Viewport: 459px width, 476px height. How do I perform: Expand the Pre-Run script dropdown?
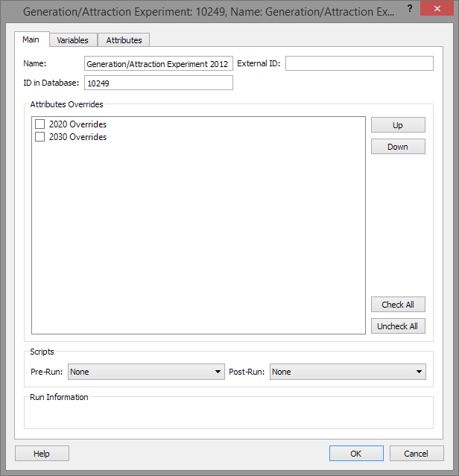pos(146,372)
